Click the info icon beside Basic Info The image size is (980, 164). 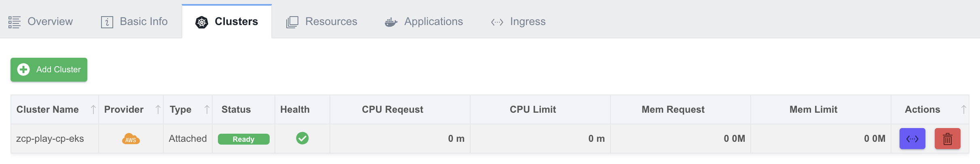pyautogui.click(x=107, y=22)
